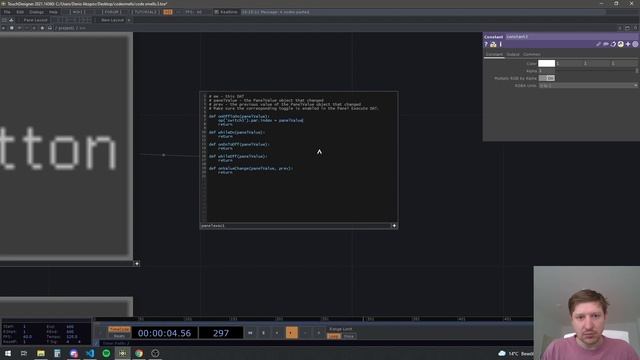This screenshot has height=360, width=640.
Task: Click the language globe icon in parameter header
Action: click(x=620, y=44)
